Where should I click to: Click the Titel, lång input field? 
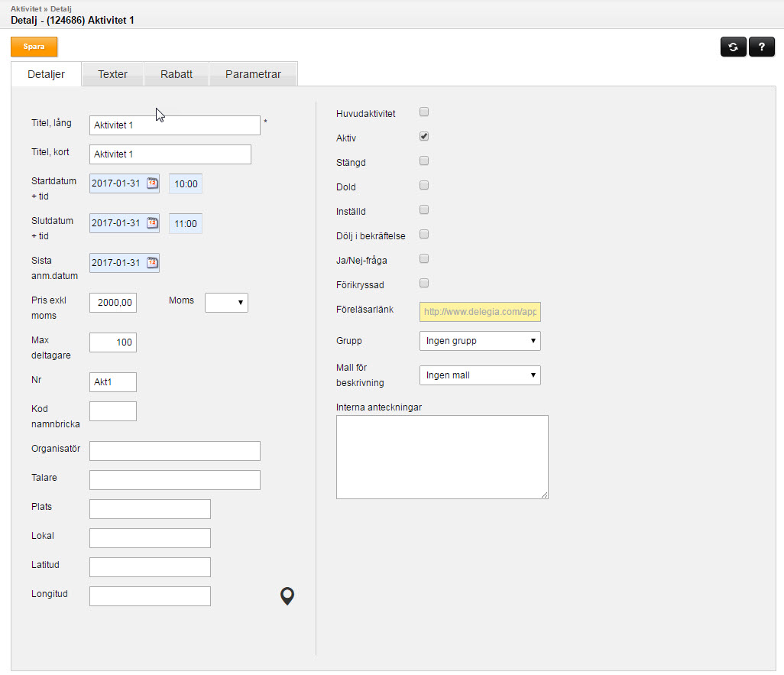[175, 125]
